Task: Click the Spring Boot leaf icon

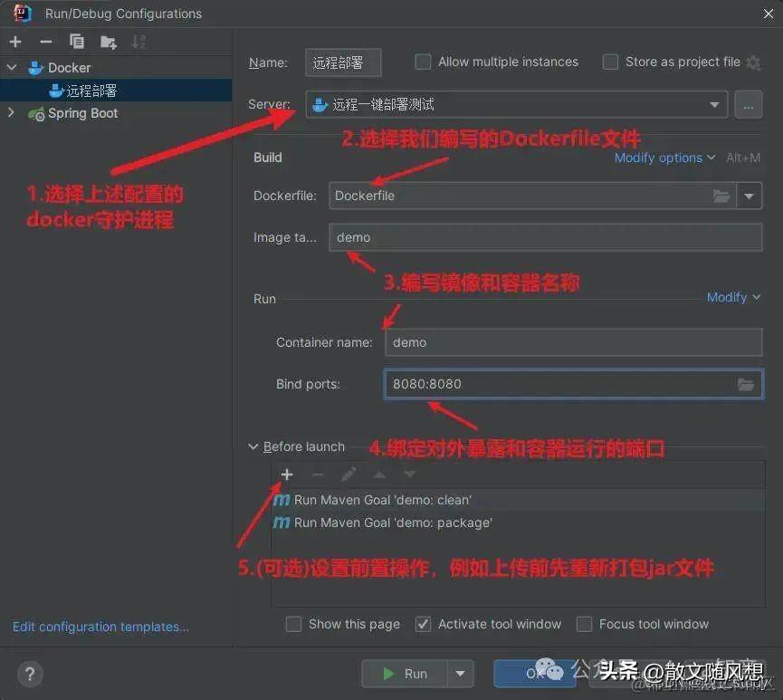Action: click(x=36, y=114)
